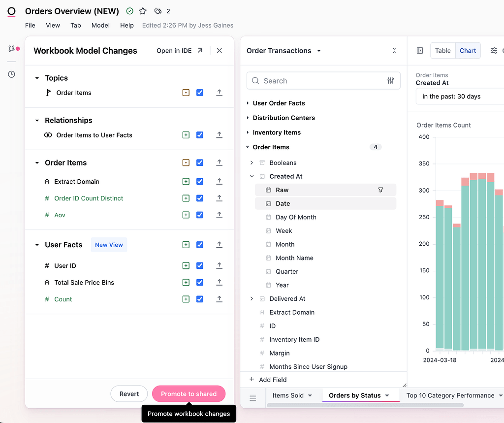
Task: Switch to the Items Sold tab
Action: 288,395
